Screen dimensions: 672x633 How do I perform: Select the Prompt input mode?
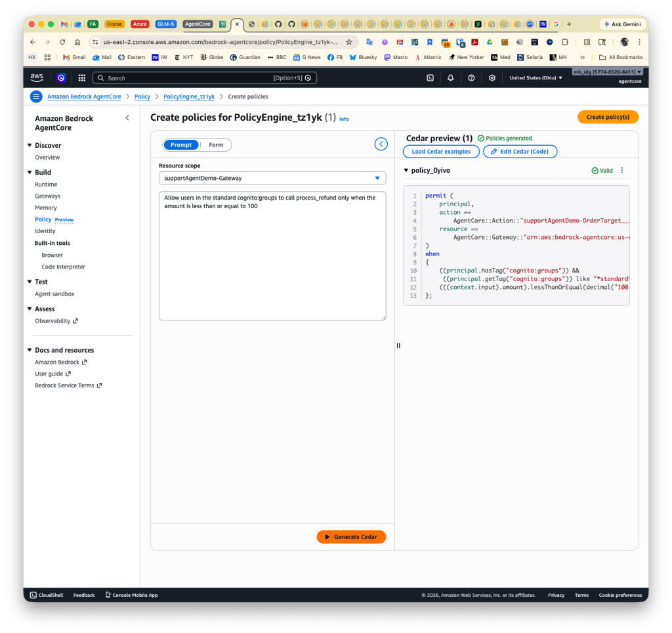(180, 144)
